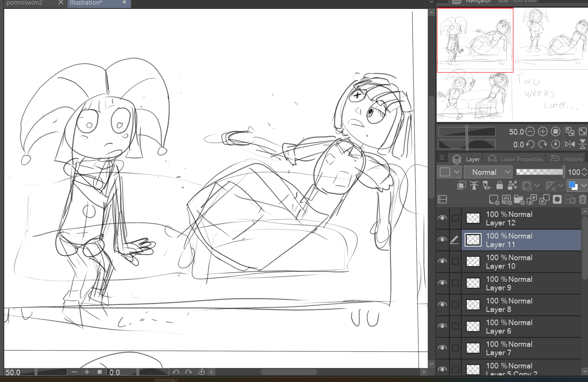Open the Layer panel hamburger menu
Screen dimensions: 588x382
point(442,157)
